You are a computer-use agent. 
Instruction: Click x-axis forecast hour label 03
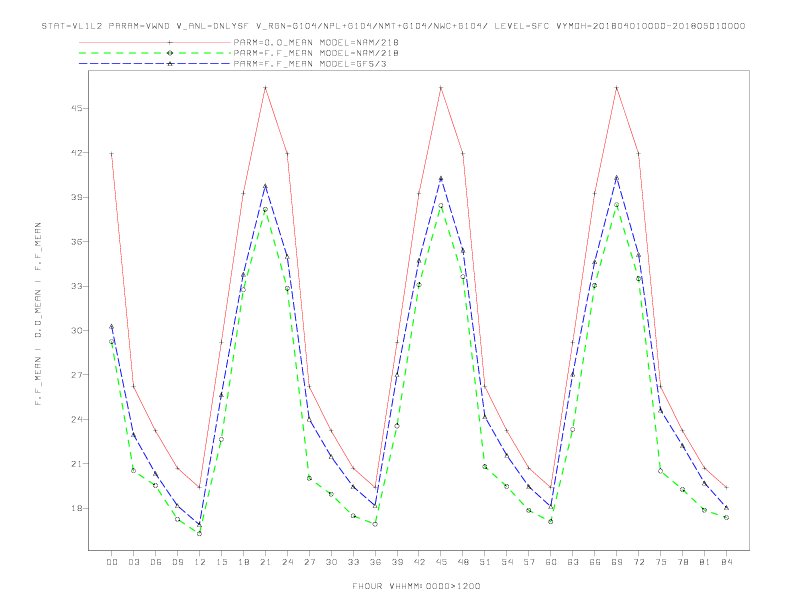click(134, 562)
